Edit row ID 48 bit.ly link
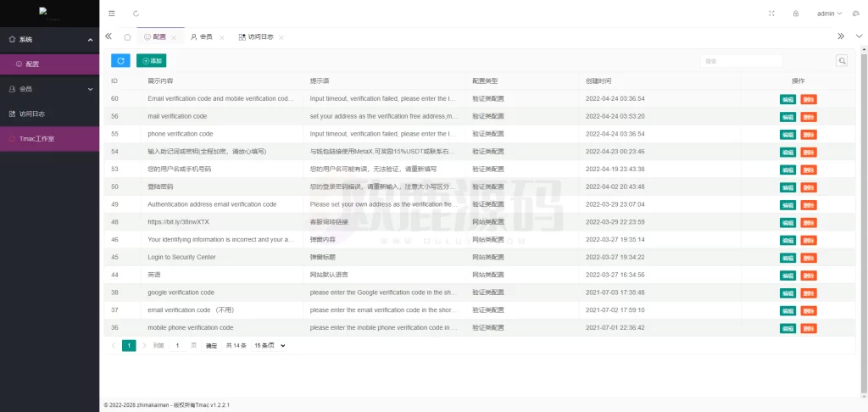Image resolution: width=868 pixels, height=412 pixels. 787,223
